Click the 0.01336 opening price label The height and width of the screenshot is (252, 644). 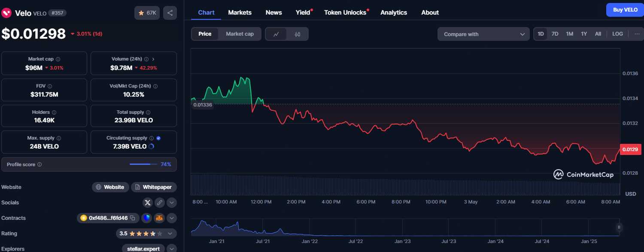click(x=203, y=104)
